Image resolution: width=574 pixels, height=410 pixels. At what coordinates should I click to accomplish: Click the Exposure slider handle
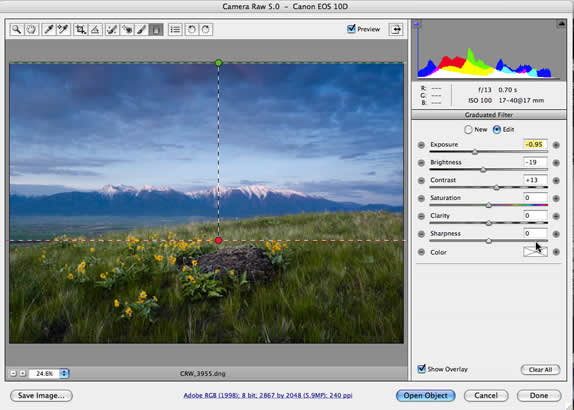click(475, 152)
